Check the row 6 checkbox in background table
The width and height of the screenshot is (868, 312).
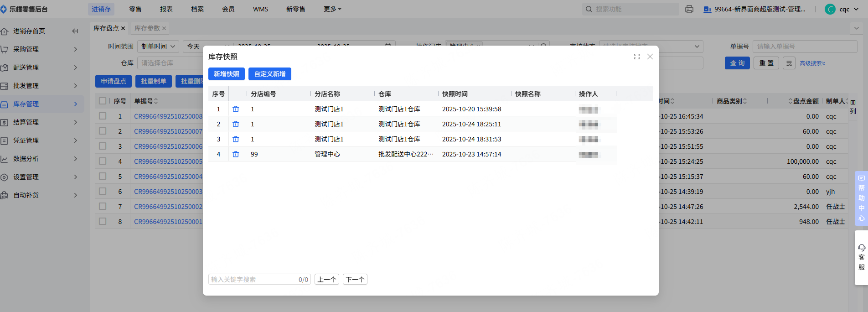tap(103, 191)
